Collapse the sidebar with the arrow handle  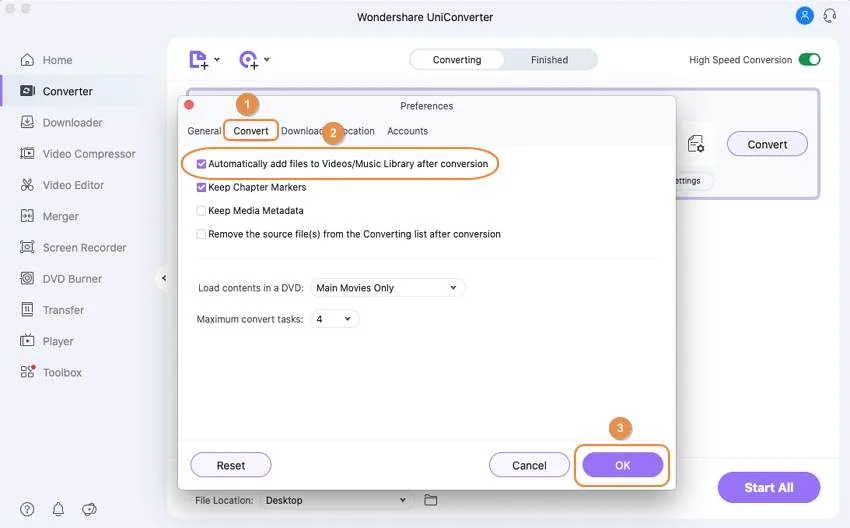[x=163, y=278]
